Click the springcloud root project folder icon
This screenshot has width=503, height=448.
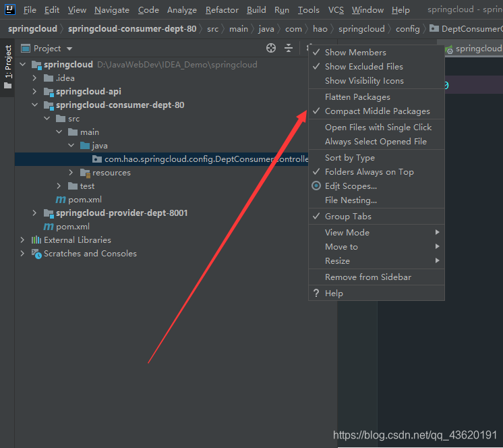tap(36, 65)
